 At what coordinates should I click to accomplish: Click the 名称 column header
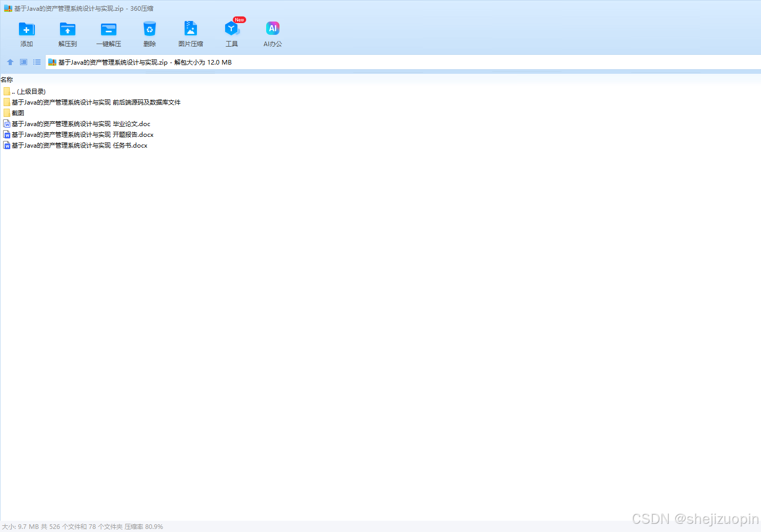tap(7, 79)
